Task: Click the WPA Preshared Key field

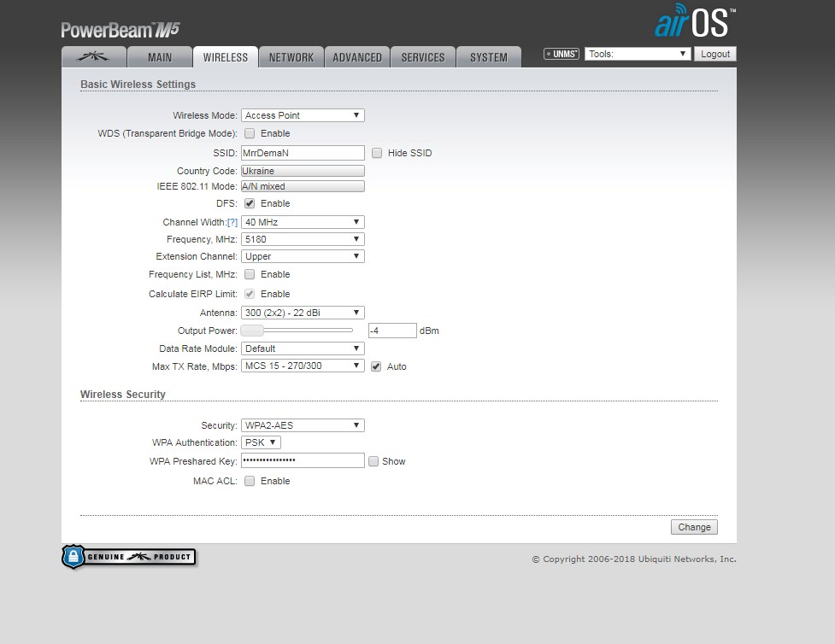Action: tap(303, 460)
